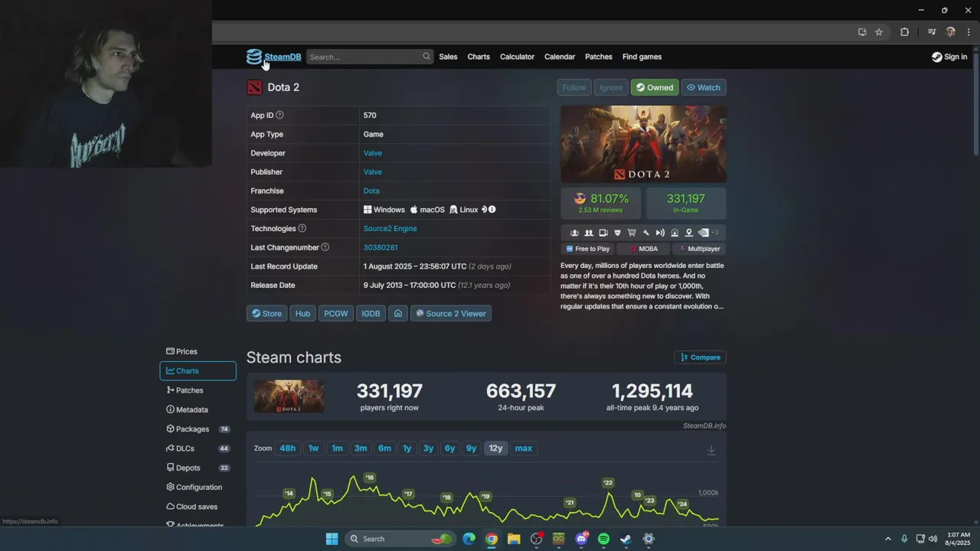Click the home website icon button

[x=397, y=313]
